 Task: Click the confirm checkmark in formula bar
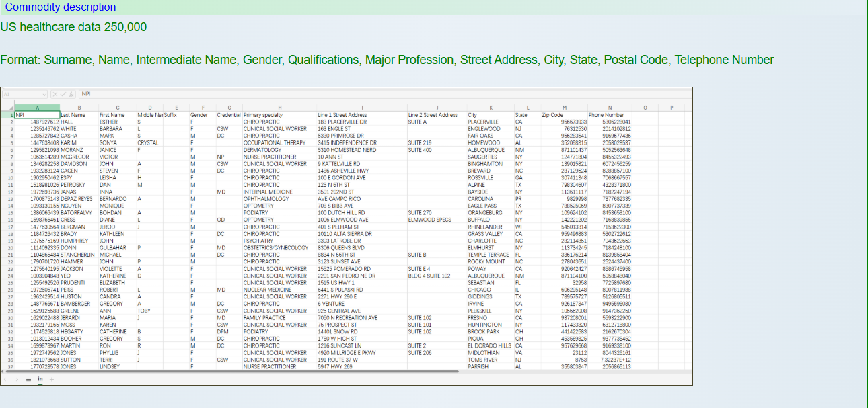[63, 94]
